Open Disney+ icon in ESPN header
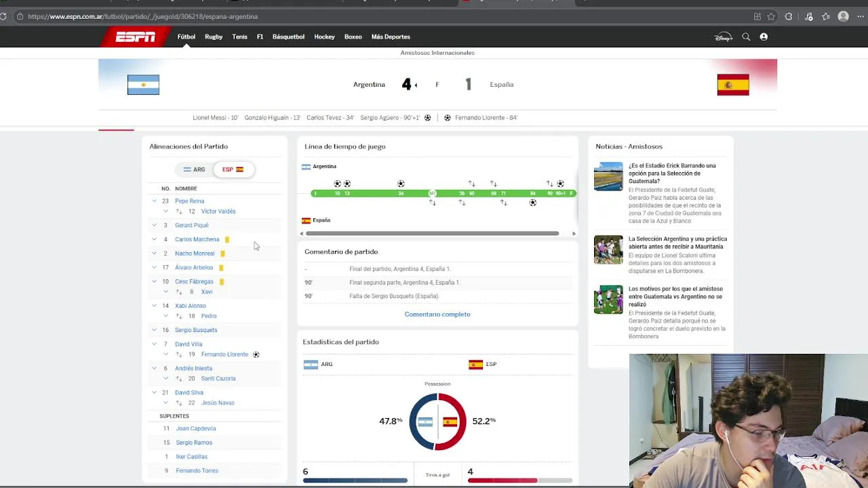 pos(724,37)
